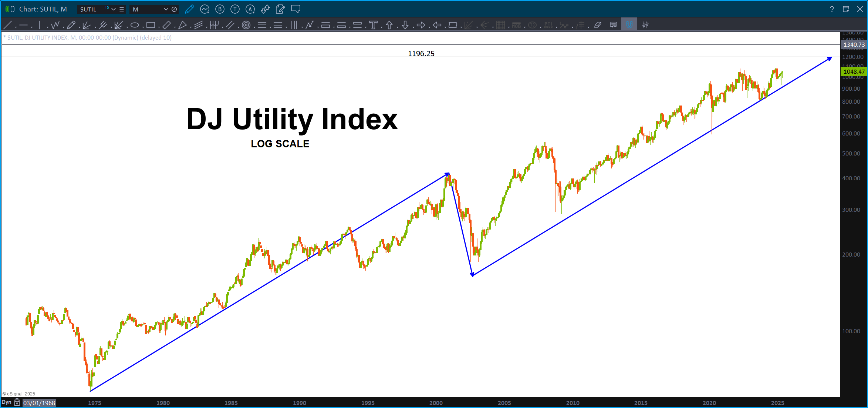Expand the M interval dropdown arrow

tap(166, 9)
